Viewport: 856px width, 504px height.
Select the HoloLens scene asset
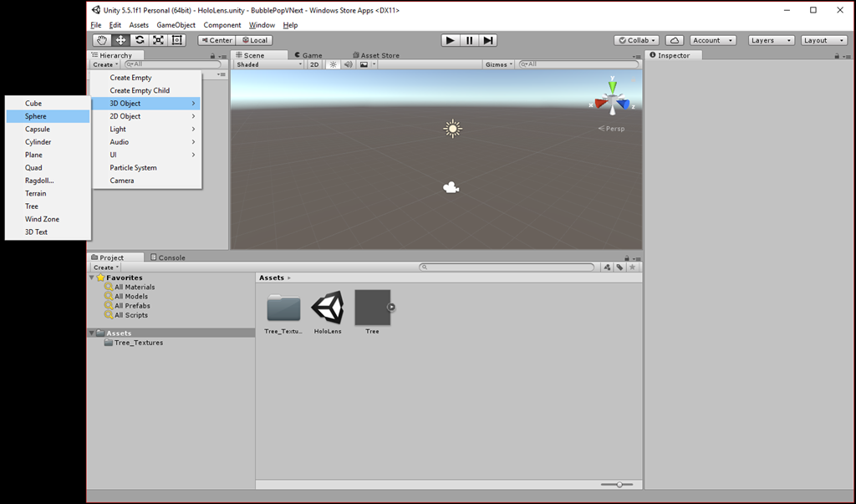coord(328,312)
